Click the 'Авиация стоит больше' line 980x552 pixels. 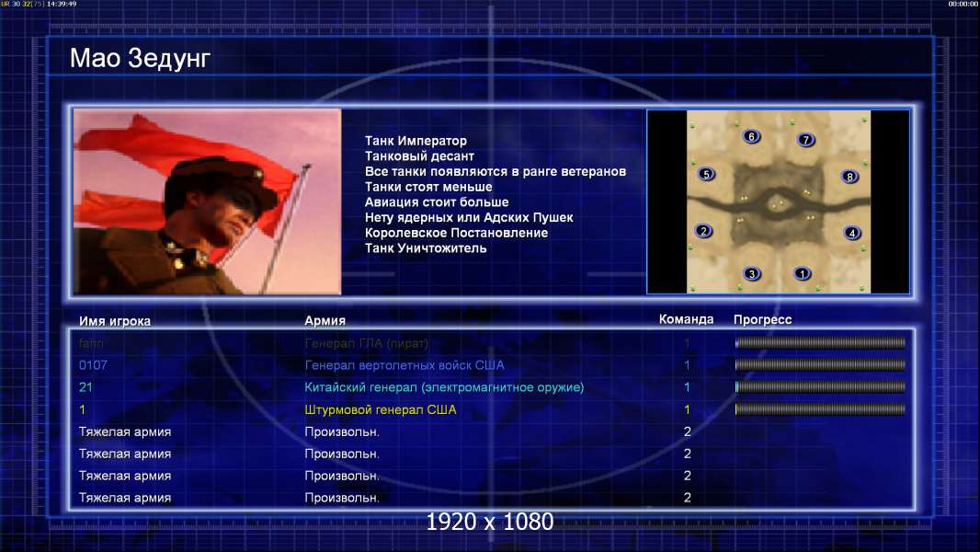437,201
